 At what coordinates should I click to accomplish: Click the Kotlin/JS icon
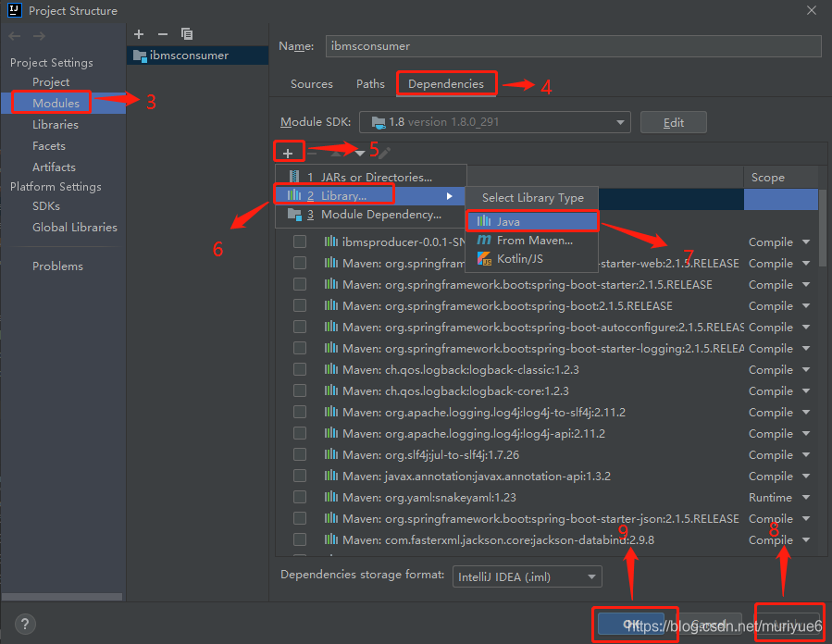(484, 258)
